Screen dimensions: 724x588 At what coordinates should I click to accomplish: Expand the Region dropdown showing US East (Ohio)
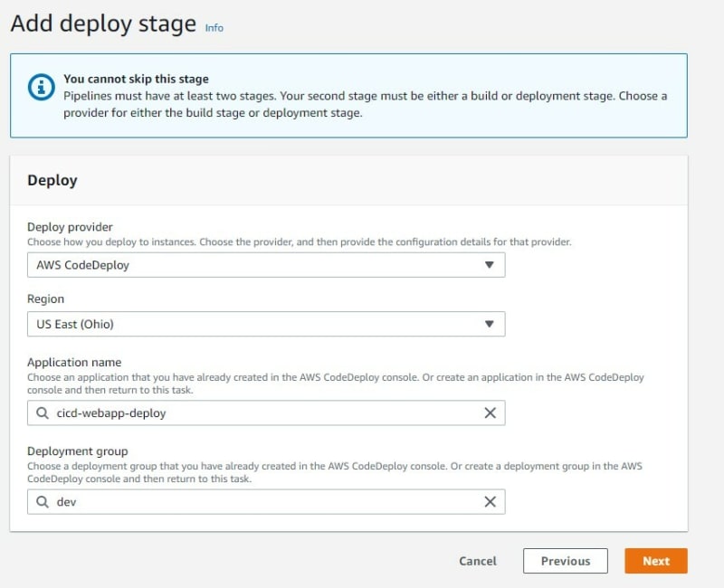click(266, 324)
